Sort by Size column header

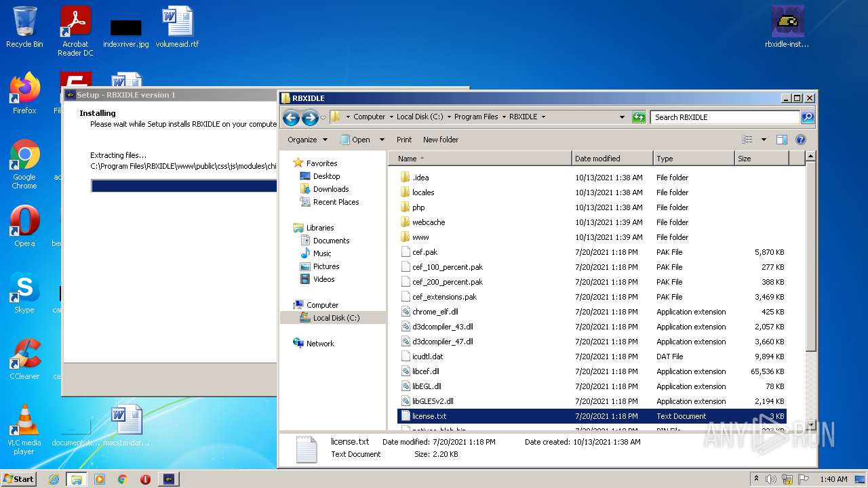tap(762, 159)
